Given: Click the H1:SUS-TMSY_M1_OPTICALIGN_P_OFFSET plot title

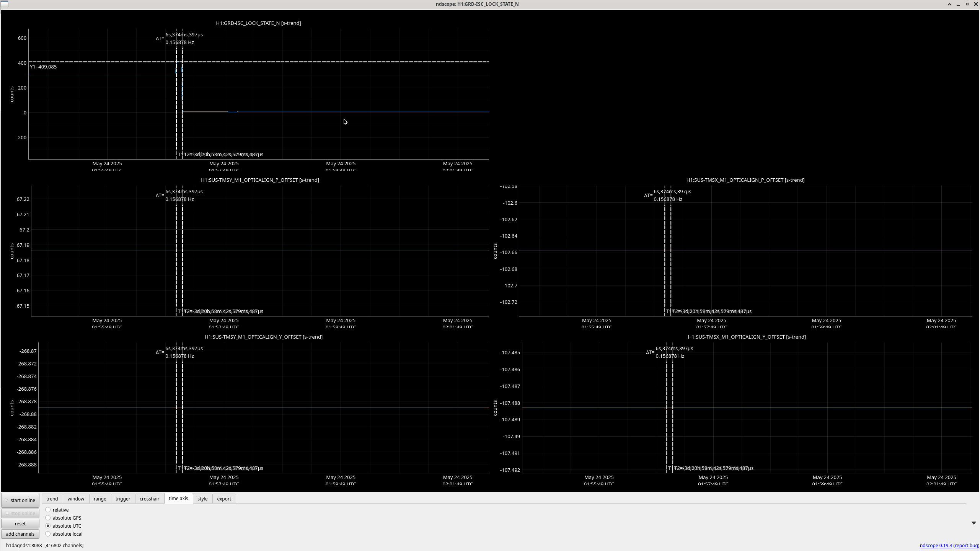Looking at the screenshot, I should [x=260, y=180].
